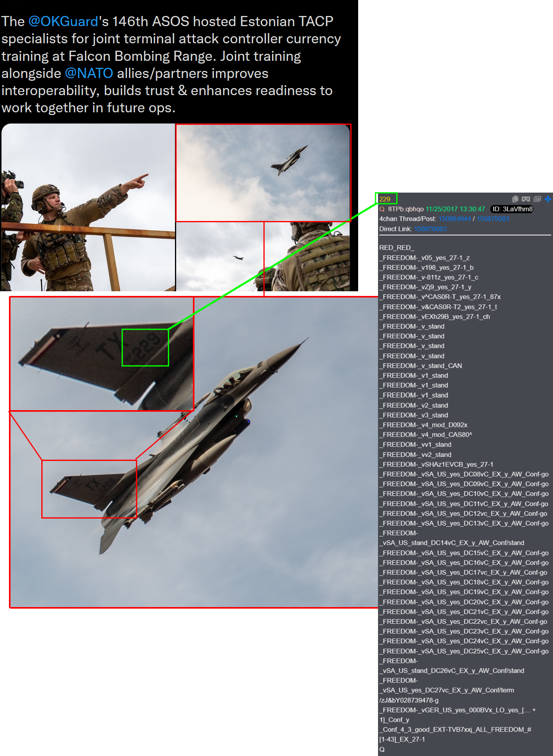Viewport: 553px width, 756px height.
Task: Open post link 150870083 after Thread/Post
Action: point(493,219)
